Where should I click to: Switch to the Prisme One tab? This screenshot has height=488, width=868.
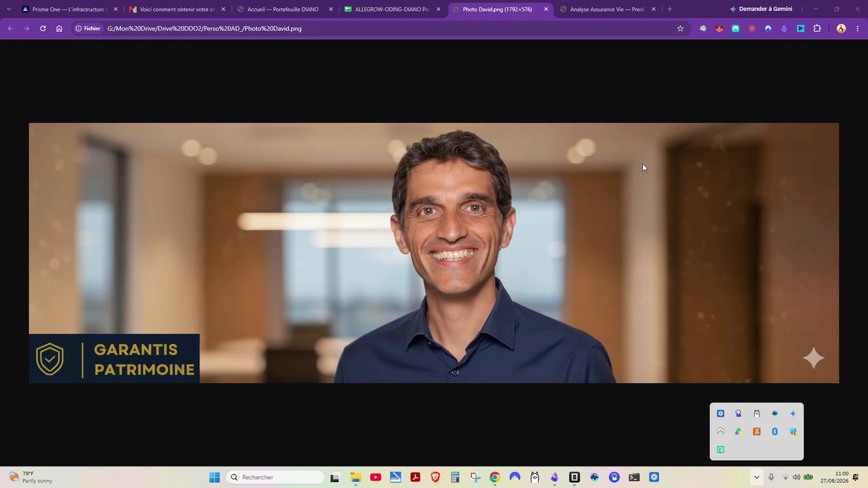(x=68, y=9)
